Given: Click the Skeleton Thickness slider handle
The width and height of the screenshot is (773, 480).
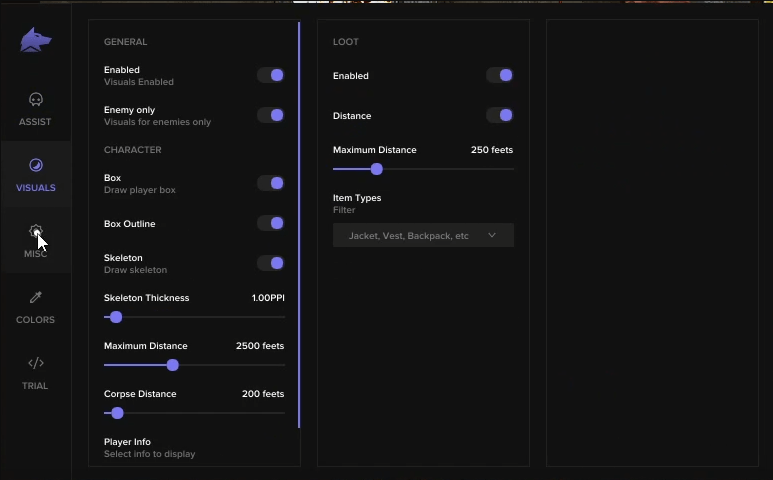Looking at the screenshot, I should click(x=116, y=317).
